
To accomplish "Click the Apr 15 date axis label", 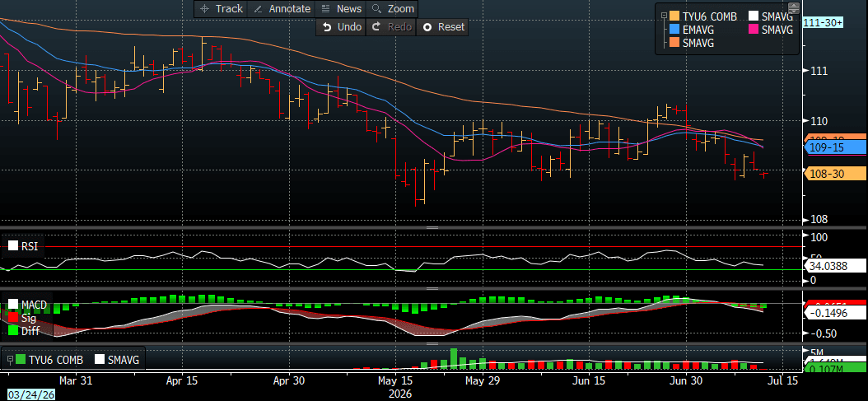I will (182, 381).
